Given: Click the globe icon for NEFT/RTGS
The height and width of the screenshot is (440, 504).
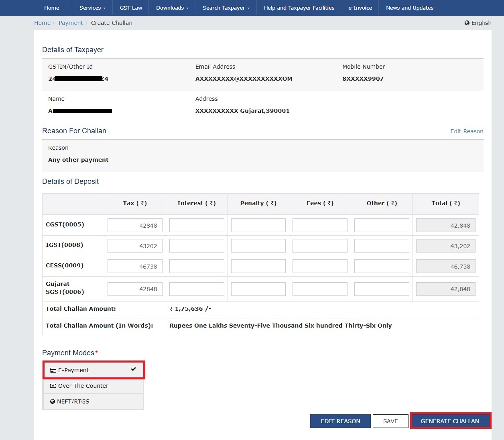Looking at the screenshot, I should (53, 401).
